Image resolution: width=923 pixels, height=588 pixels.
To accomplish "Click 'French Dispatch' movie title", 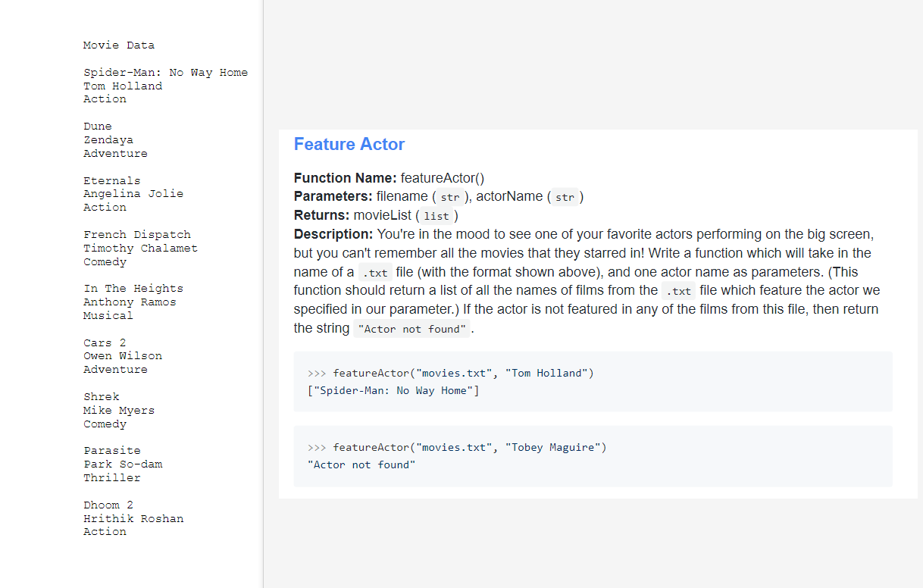I will [137, 235].
